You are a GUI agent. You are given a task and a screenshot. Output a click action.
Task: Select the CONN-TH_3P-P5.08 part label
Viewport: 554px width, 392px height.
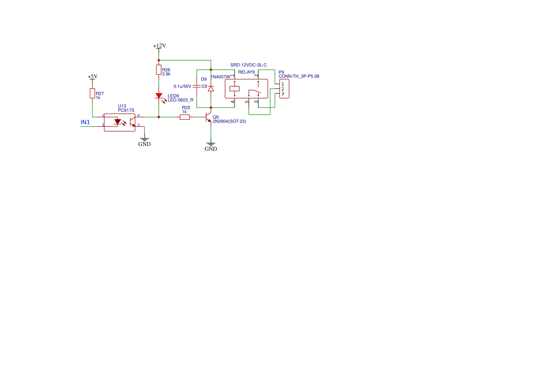click(x=299, y=76)
